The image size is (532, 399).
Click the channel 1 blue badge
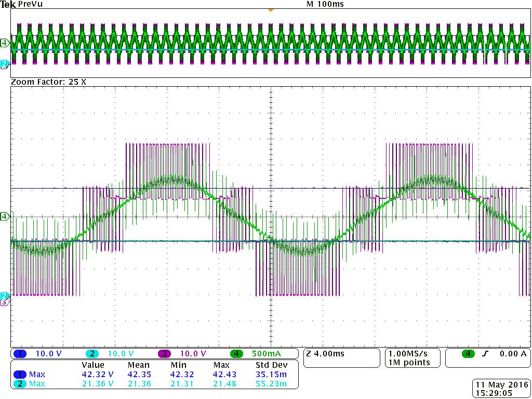(20, 354)
